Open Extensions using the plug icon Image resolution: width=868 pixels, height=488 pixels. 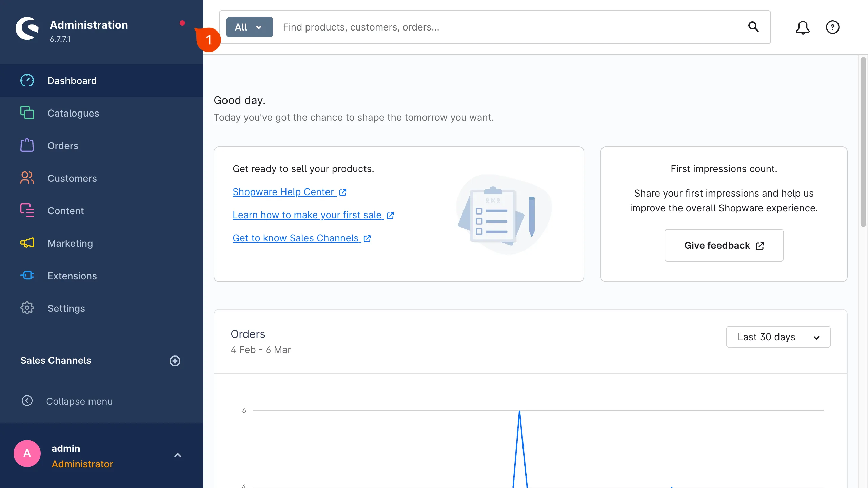click(27, 276)
